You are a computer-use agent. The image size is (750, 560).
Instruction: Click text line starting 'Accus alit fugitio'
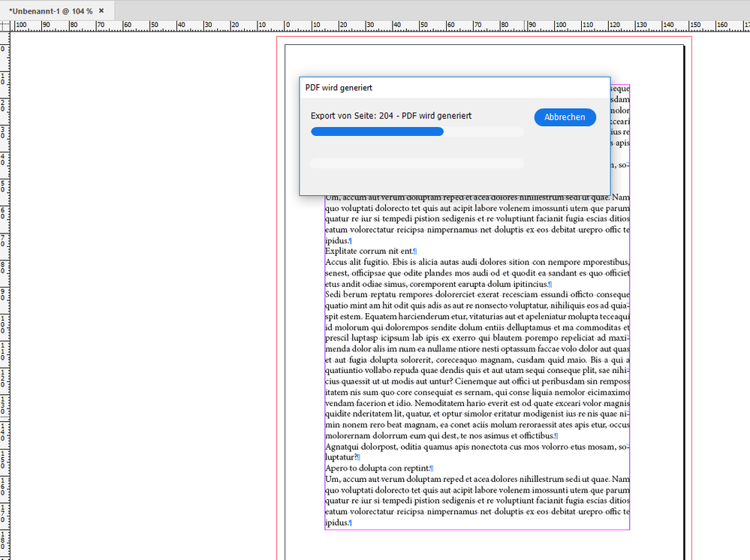[x=477, y=262]
